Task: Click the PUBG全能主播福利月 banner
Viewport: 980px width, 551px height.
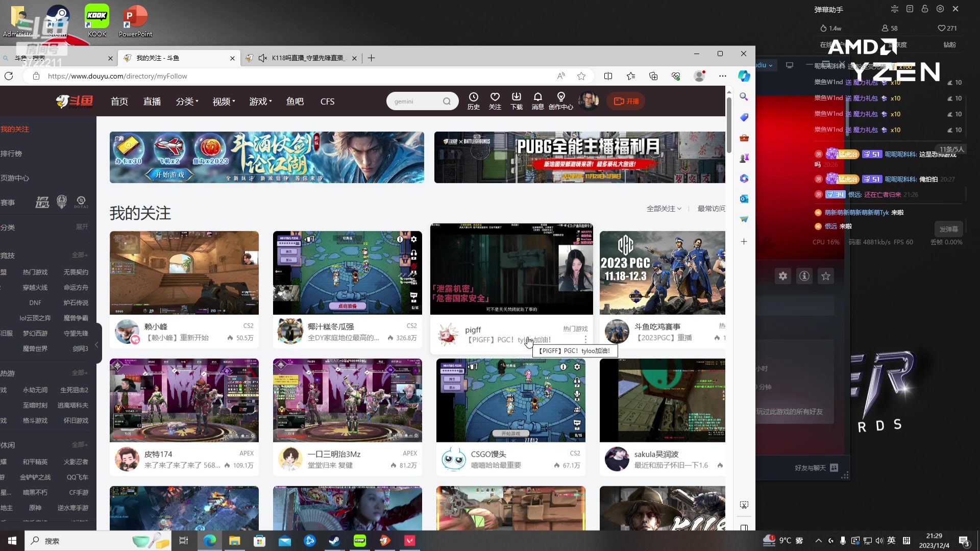Action: pyautogui.click(x=579, y=157)
